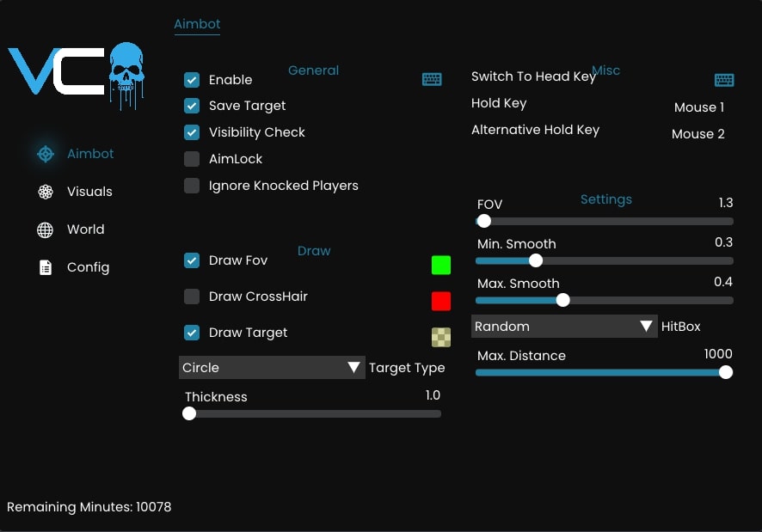
Task: Toggle the Draw CrossHair checkbox
Action: tap(192, 297)
